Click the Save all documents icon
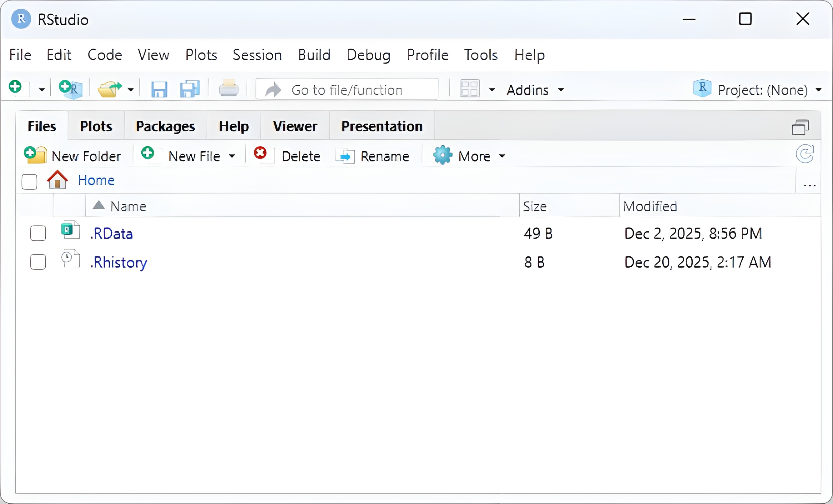Viewport: 833px width, 504px height. pyautogui.click(x=190, y=89)
